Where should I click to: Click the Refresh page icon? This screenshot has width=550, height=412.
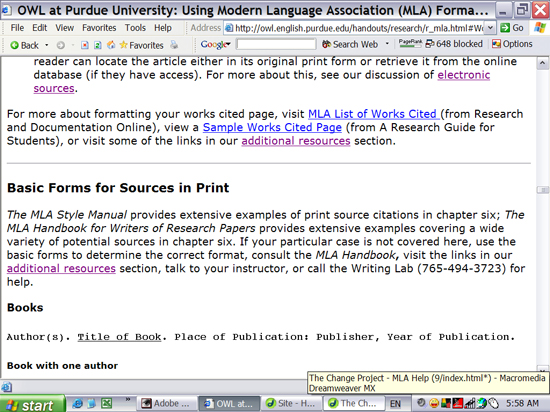(x=98, y=45)
